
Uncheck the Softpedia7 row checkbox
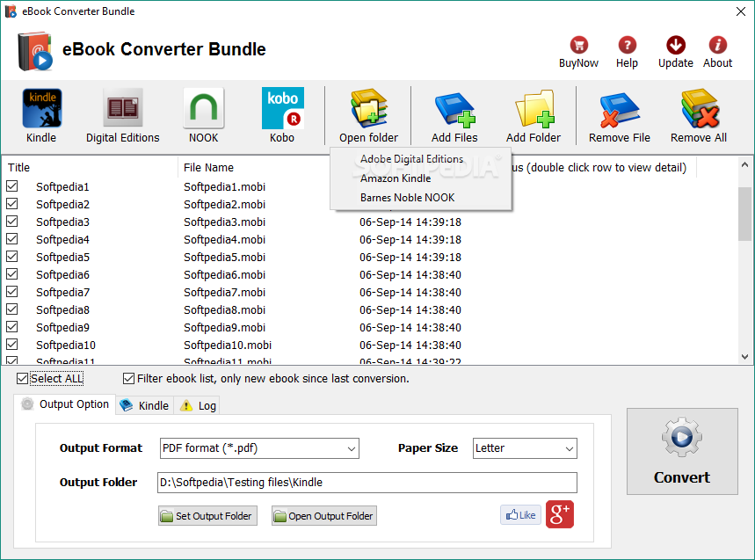pyautogui.click(x=12, y=291)
